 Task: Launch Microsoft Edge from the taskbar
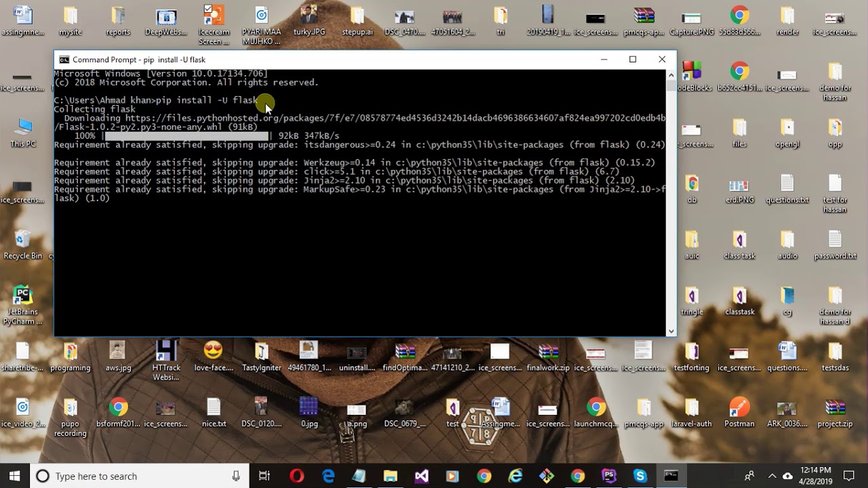tap(328, 476)
